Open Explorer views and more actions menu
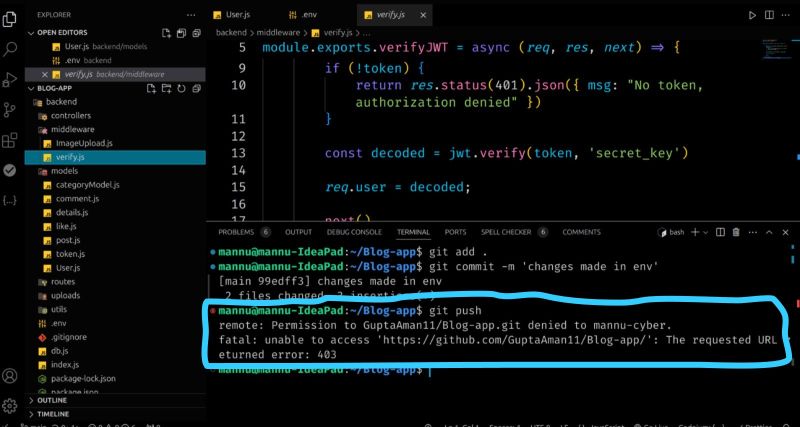Screen dimensions: 800x427 pyautogui.click(x=191, y=15)
